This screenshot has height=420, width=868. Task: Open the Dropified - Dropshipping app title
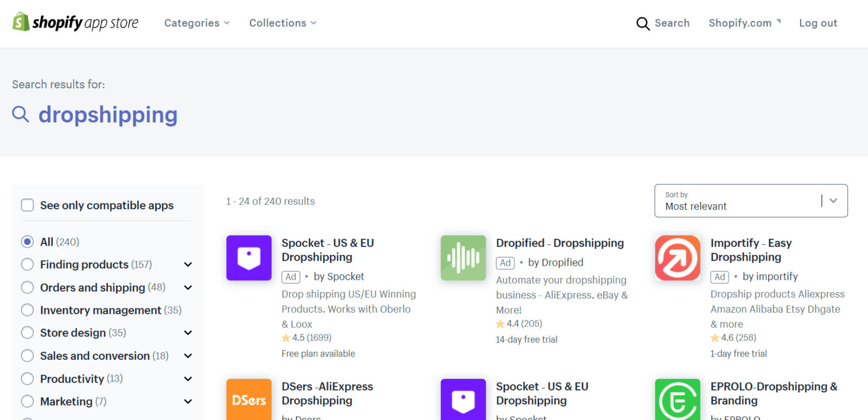[559, 243]
